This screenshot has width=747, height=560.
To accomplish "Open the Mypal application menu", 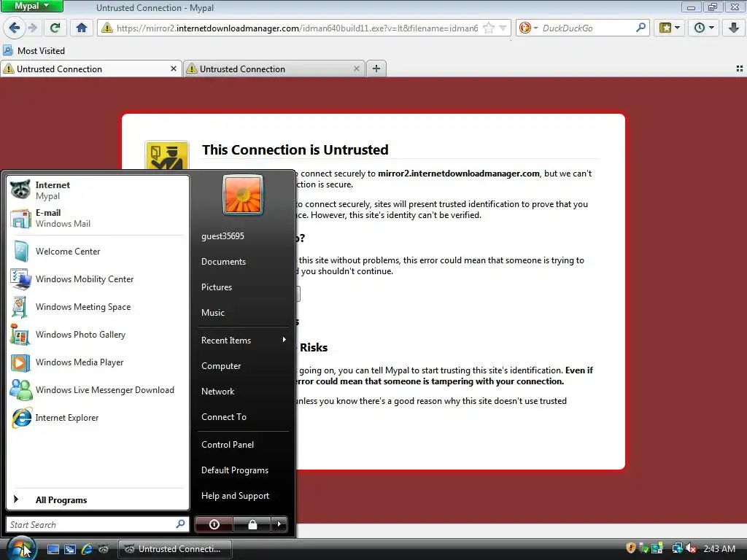I will pyautogui.click(x=31, y=6).
